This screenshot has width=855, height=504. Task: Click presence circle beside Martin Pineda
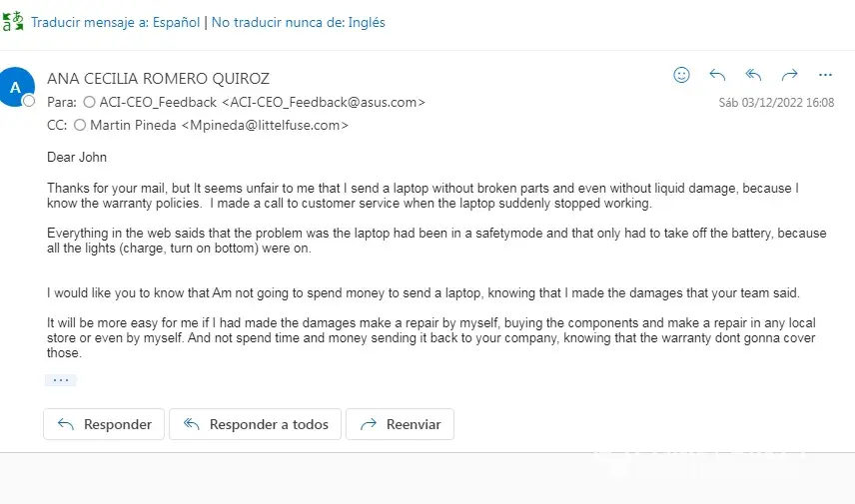pyautogui.click(x=80, y=125)
